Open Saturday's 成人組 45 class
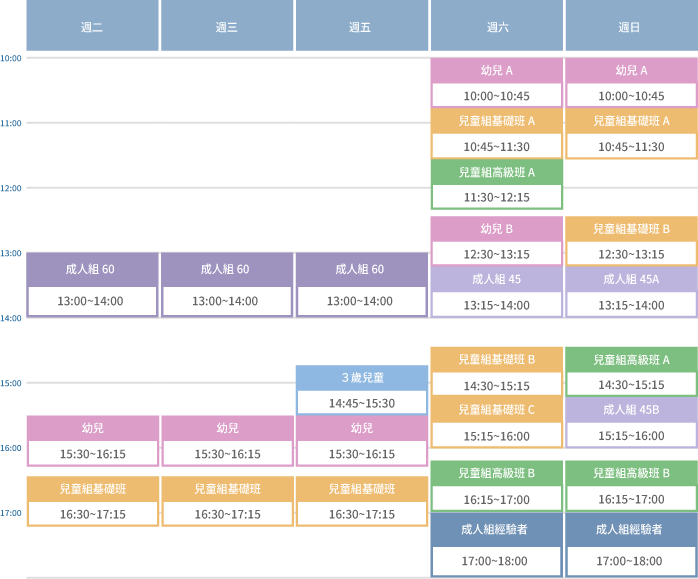This screenshot has width=698, height=579. (496, 292)
